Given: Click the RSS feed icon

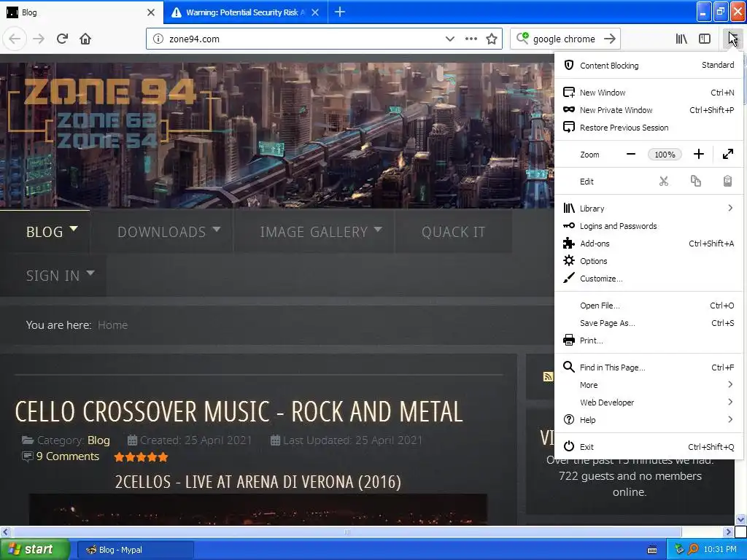Looking at the screenshot, I should (549, 377).
